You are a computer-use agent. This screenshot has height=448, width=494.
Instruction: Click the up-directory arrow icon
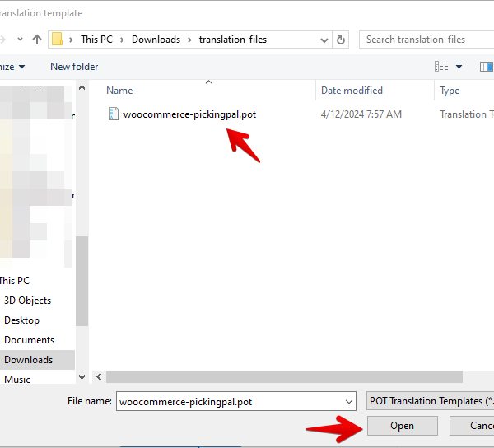[37, 40]
